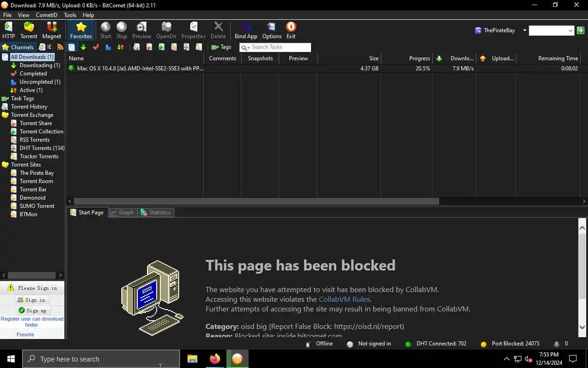588x368 pixels.
Task: Focus the Search Tasks input field
Action: [280, 47]
